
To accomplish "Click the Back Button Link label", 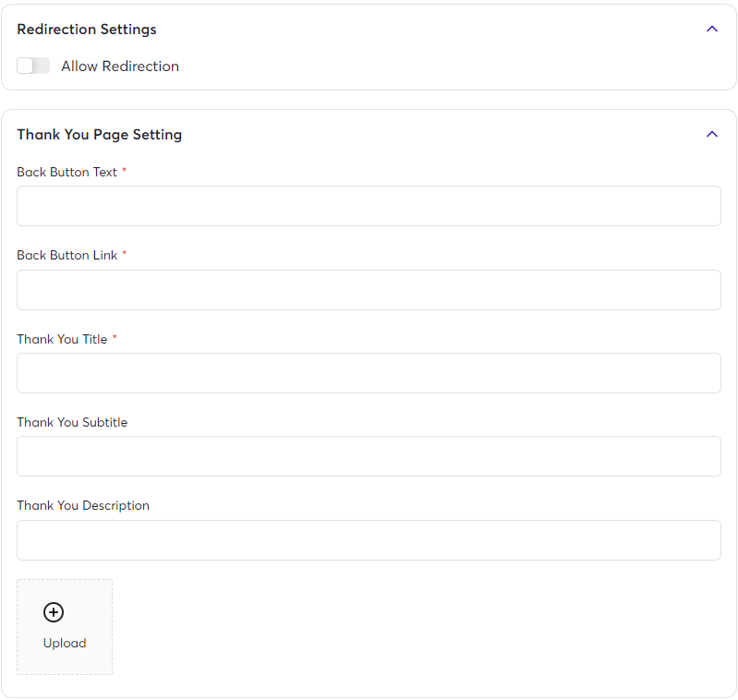I will [x=67, y=256].
